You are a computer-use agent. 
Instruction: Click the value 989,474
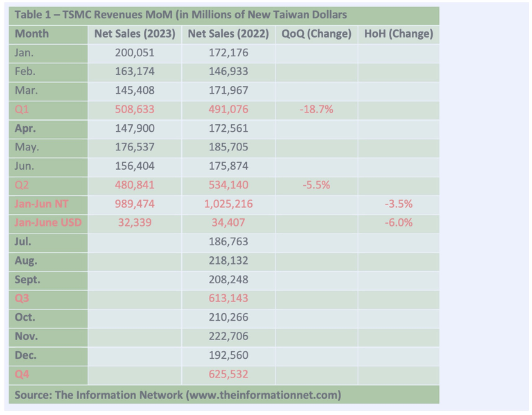pos(135,204)
